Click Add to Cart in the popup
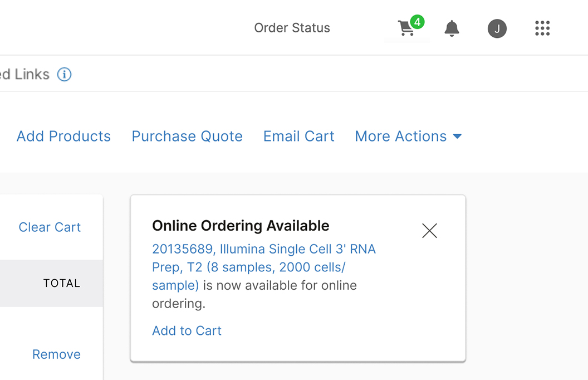Image resolution: width=588 pixels, height=380 pixels. (187, 331)
